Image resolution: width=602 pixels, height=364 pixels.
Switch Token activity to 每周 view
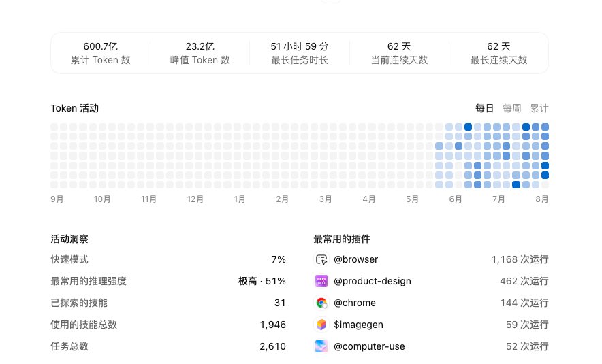512,109
